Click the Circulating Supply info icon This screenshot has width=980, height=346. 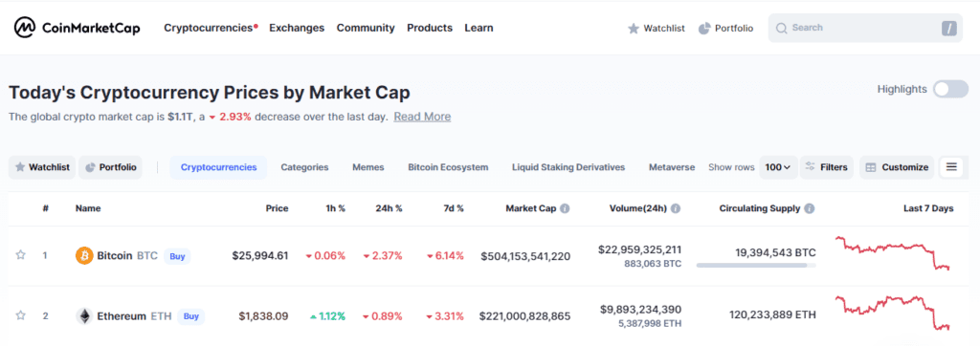pyautogui.click(x=810, y=208)
